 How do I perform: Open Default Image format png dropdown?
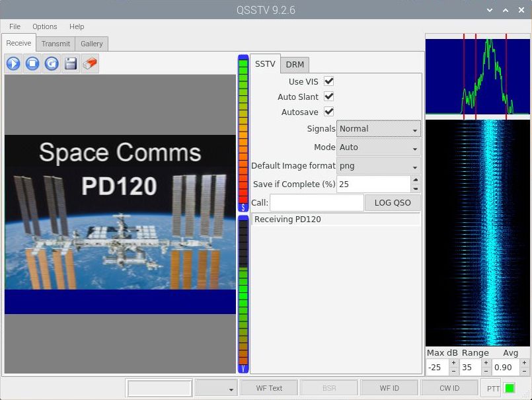379,166
